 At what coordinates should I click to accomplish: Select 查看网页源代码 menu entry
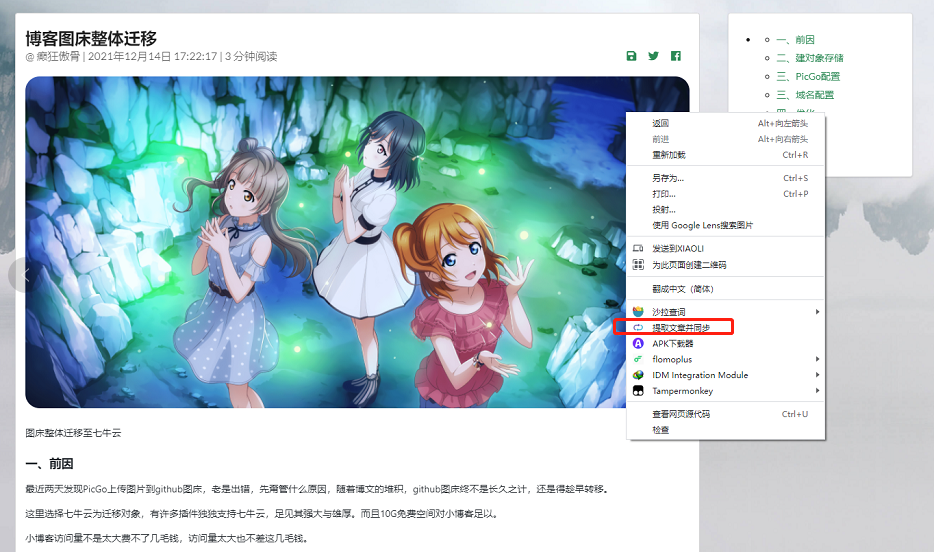pos(681,414)
